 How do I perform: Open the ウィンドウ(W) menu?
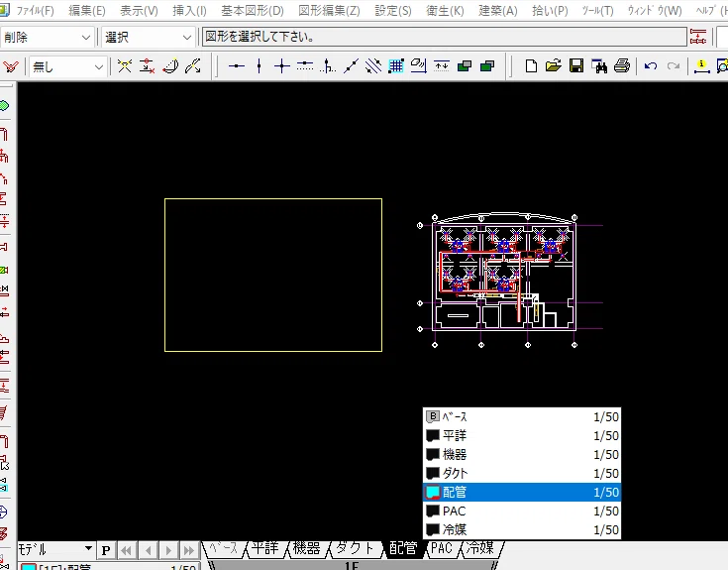[655, 10]
